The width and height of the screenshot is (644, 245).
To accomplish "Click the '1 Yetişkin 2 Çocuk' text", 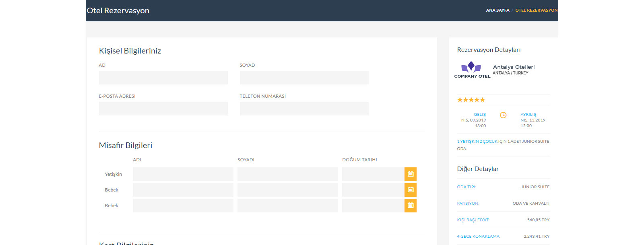I will 477,142.
